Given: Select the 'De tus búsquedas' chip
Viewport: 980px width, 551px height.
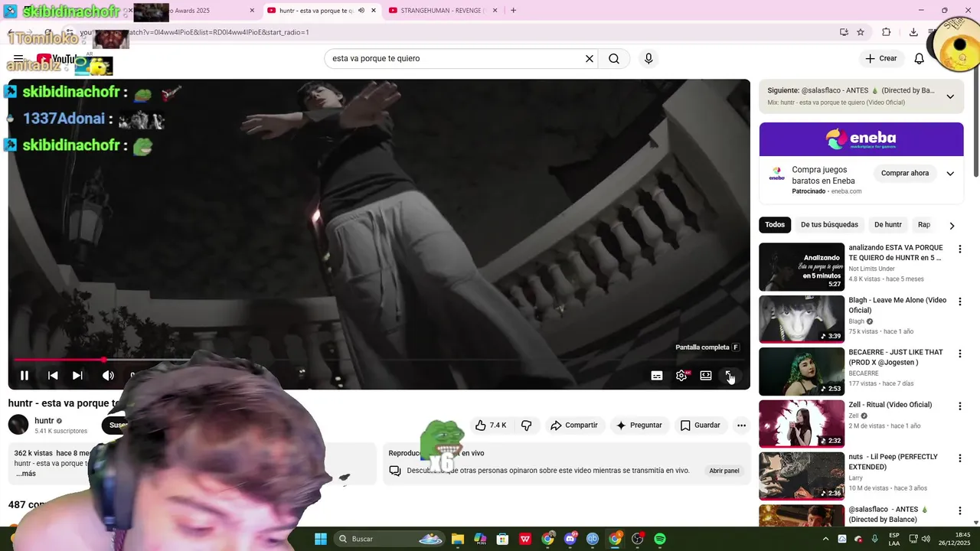Looking at the screenshot, I should pos(829,224).
